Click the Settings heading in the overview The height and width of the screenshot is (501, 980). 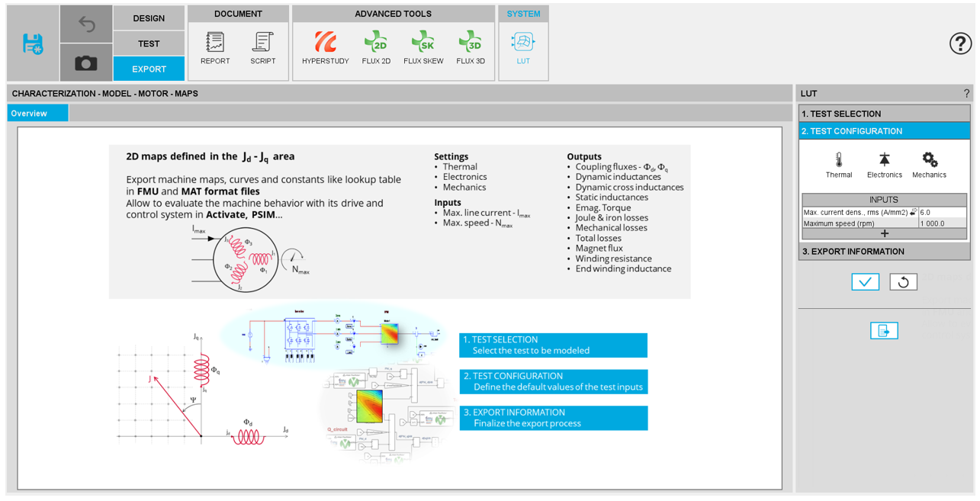(451, 156)
